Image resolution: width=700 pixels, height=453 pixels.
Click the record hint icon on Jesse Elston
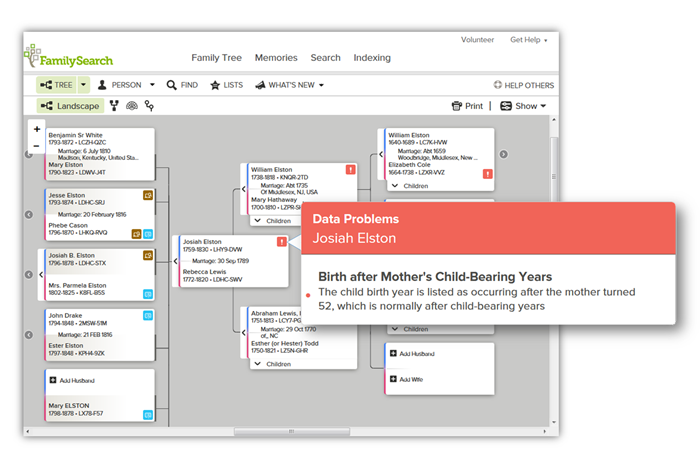pos(148,195)
